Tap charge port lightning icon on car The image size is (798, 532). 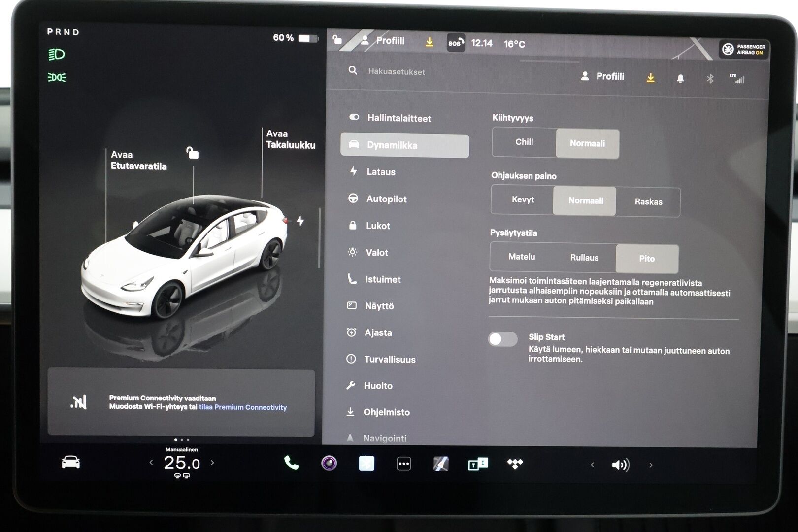coord(300,221)
